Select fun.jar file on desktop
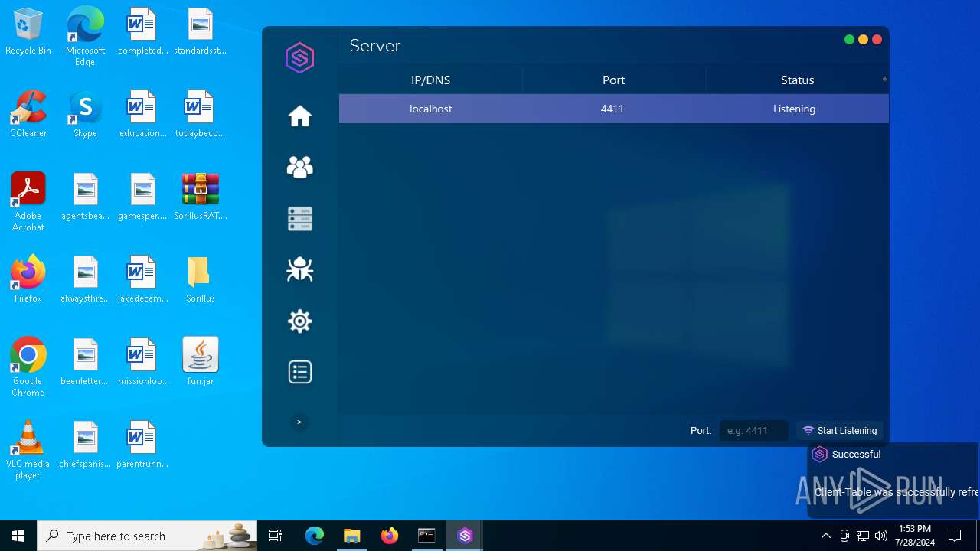980x551 pixels. [x=201, y=362]
